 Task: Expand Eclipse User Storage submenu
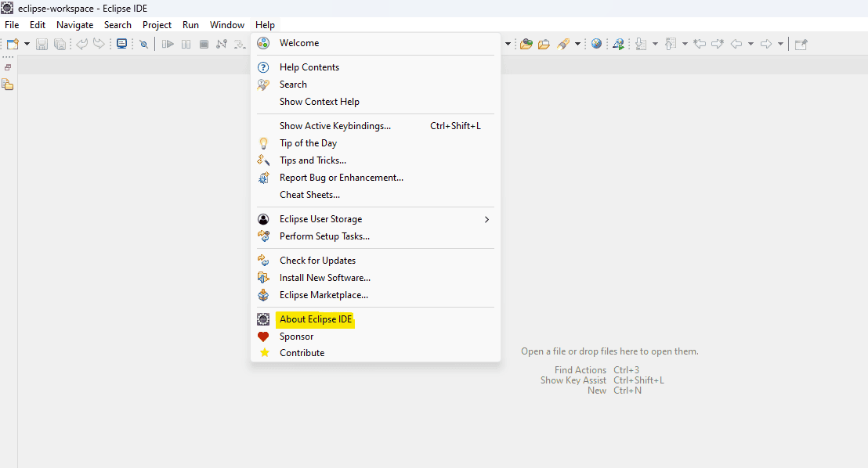click(x=375, y=219)
